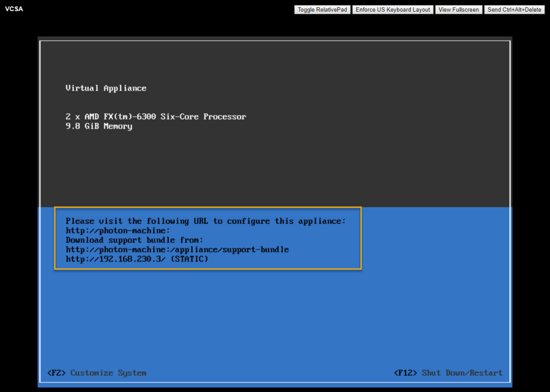Image resolution: width=550 pixels, height=392 pixels.
Task: Click the 192.168.230.3 static address URL
Action: click(115, 259)
